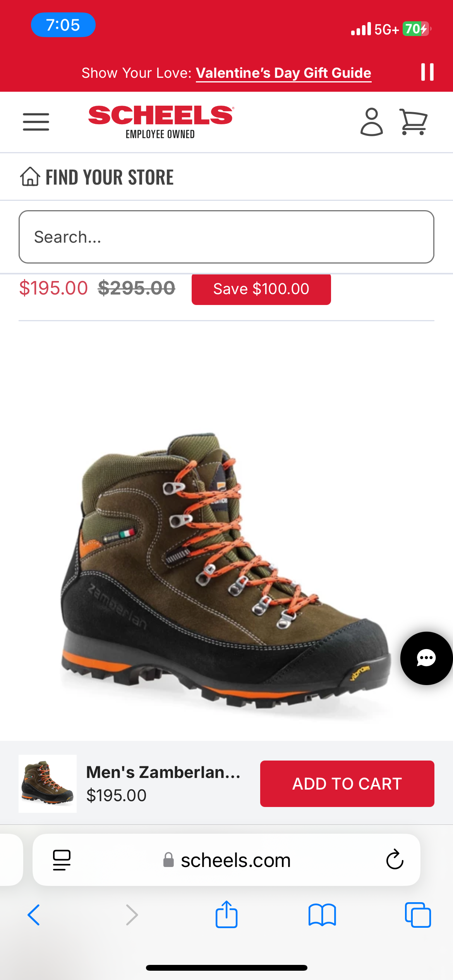Open the hamburger navigation menu
453x980 pixels.
pos(36,122)
